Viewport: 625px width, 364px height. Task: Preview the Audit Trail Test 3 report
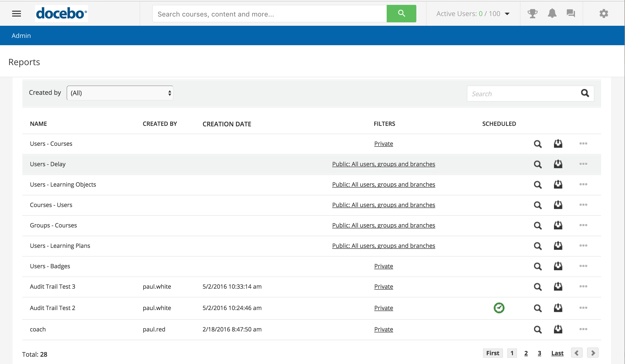tap(537, 287)
